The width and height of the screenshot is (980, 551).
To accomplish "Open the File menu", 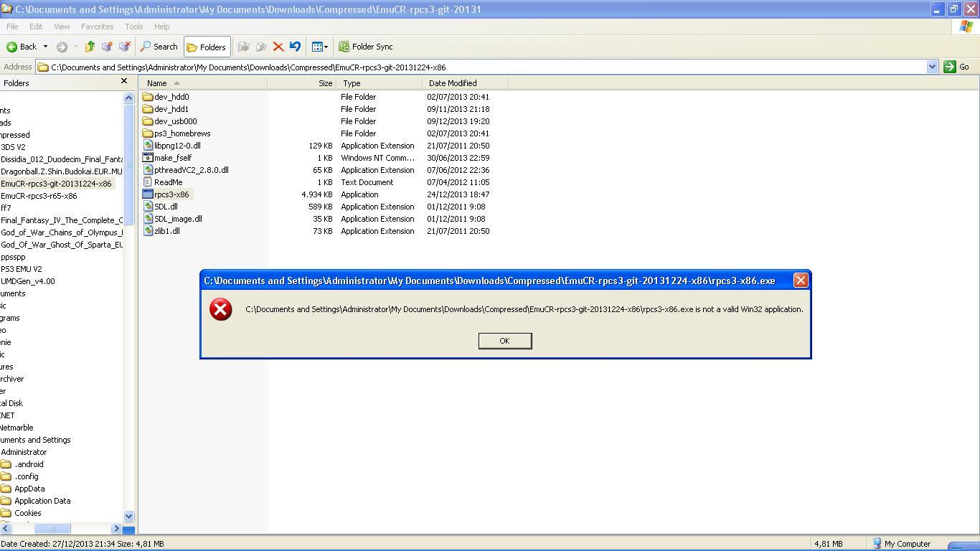I will click(x=12, y=27).
